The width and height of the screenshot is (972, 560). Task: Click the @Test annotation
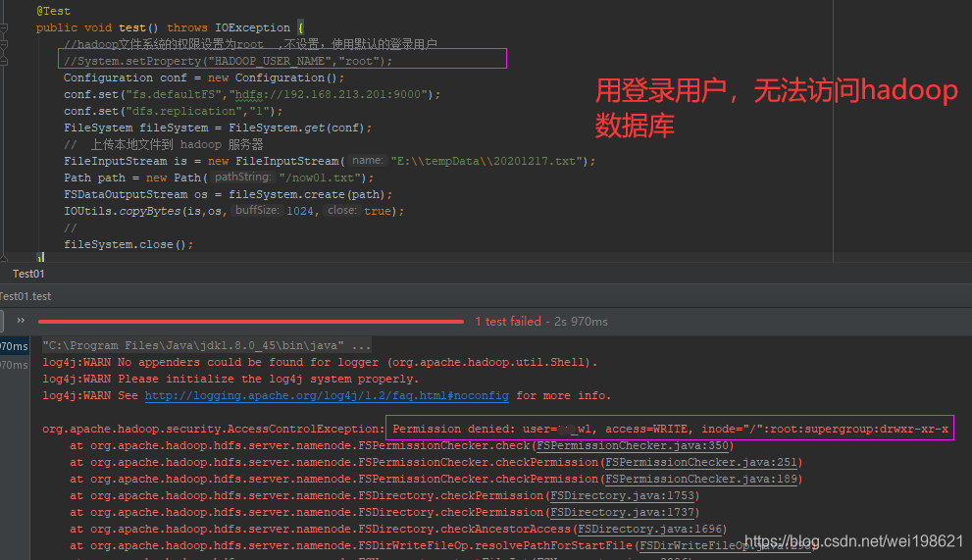(x=53, y=11)
